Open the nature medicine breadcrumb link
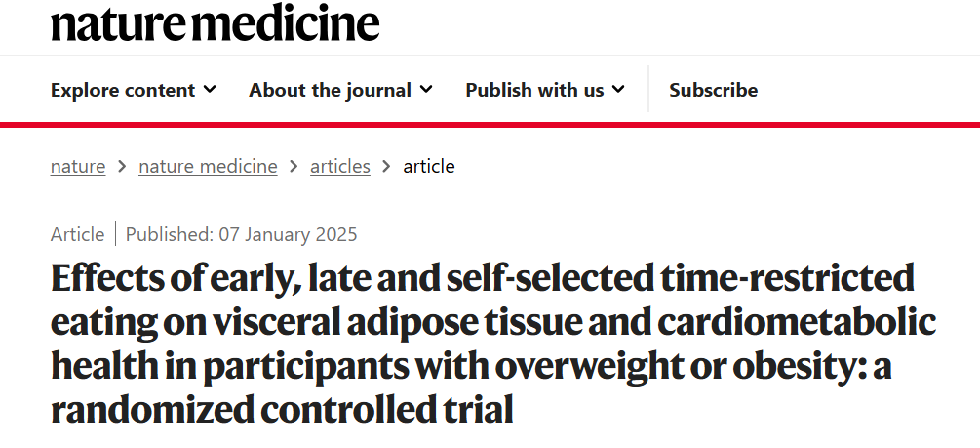Image resolution: width=980 pixels, height=448 pixels. [208, 167]
